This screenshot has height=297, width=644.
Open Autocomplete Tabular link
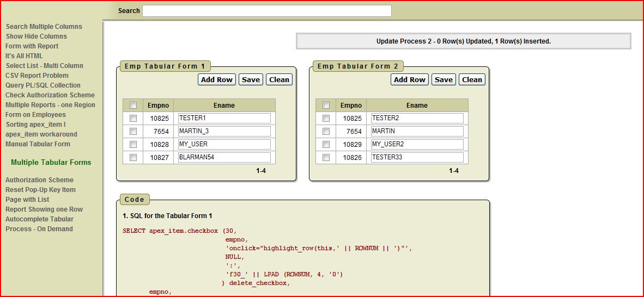coord(39,219)
